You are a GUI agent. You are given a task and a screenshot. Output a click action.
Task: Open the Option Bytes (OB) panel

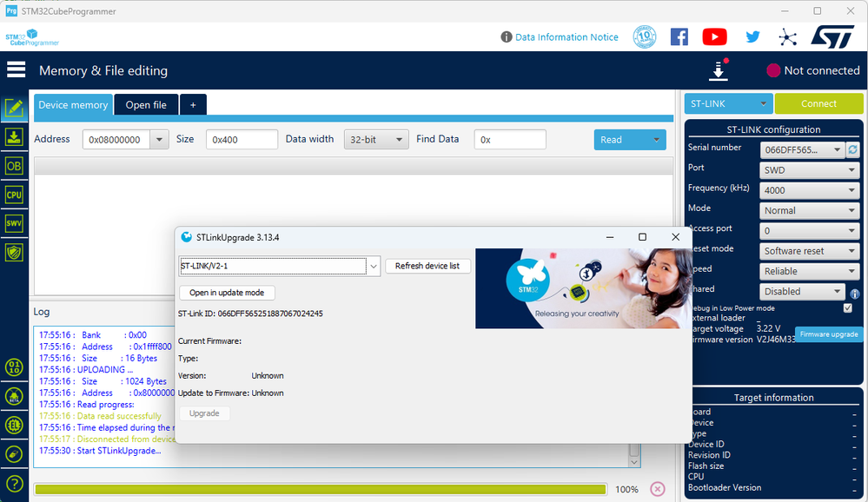[14, 166]
